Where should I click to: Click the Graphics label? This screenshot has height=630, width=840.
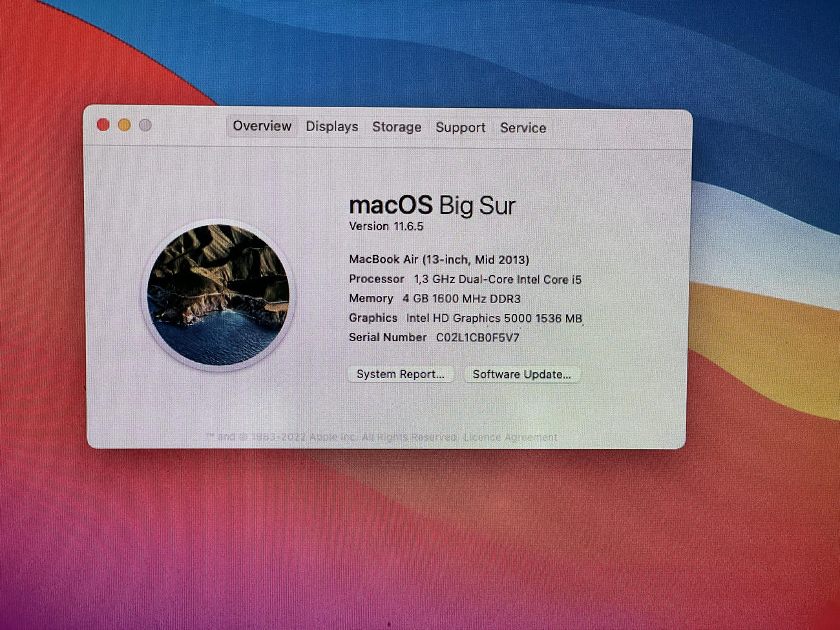coord(373,318)
